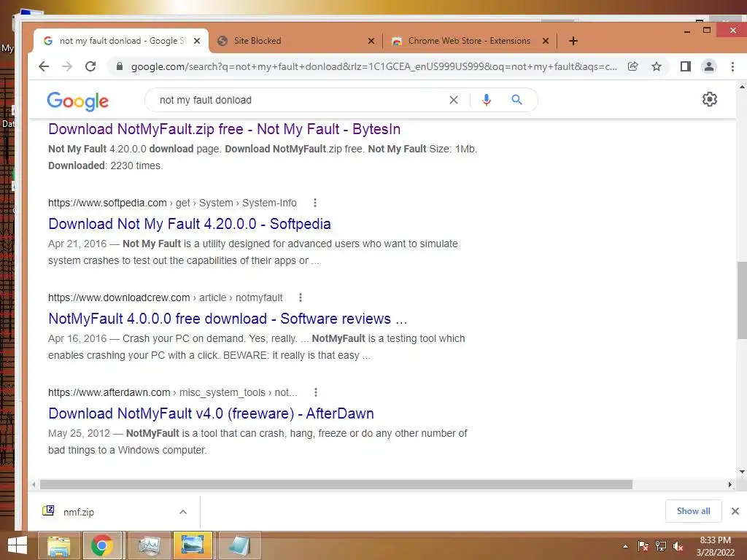Click the scroll right arrow

tap(729, 484)
